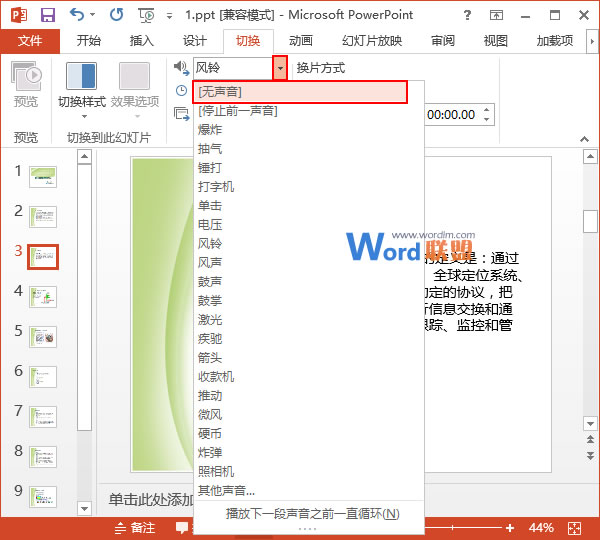The image size is (600, 540).
Task: Select slide 9 thumbnail
Action: pos(43,497)
